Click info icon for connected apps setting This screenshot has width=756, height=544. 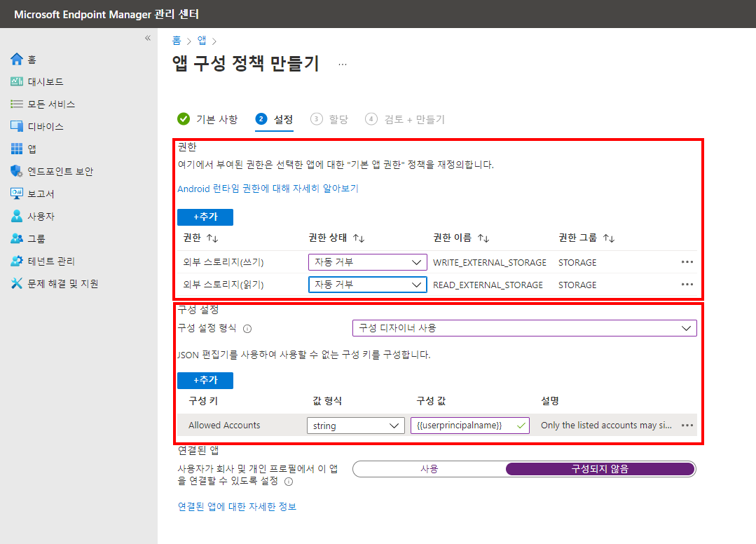coord(289,482)
